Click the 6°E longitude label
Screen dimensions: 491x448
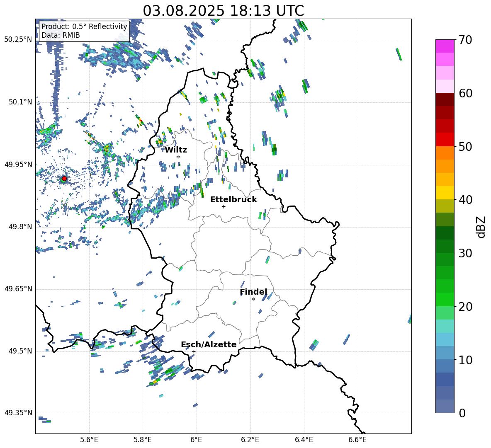coord(196,440)
